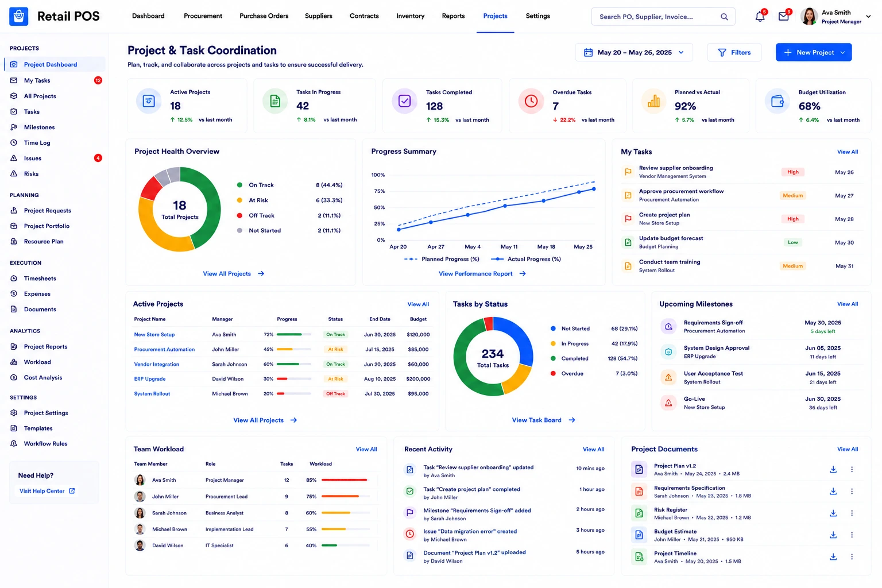Image resolution: width=882 pixels, height=588 pixels.
Task: Open Resource Plan in sidebar
Action: [x=55, y=241]
